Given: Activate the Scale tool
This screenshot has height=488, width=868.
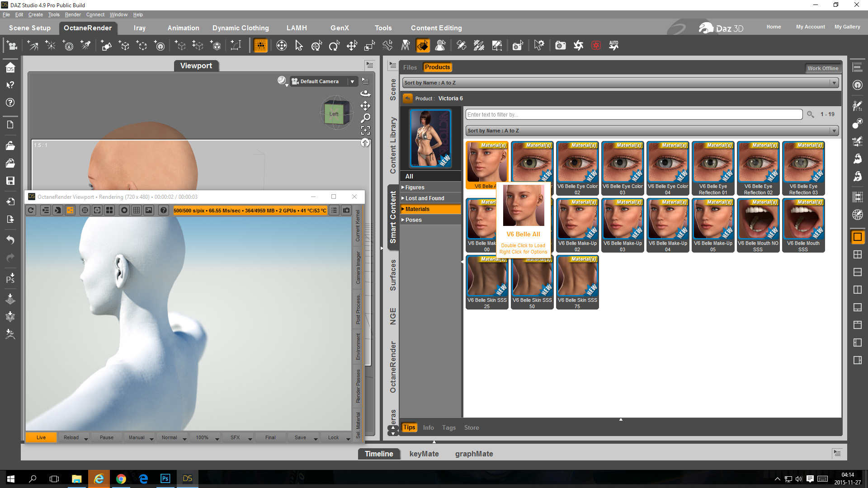Looking at the screenshot, I should 369,46.
